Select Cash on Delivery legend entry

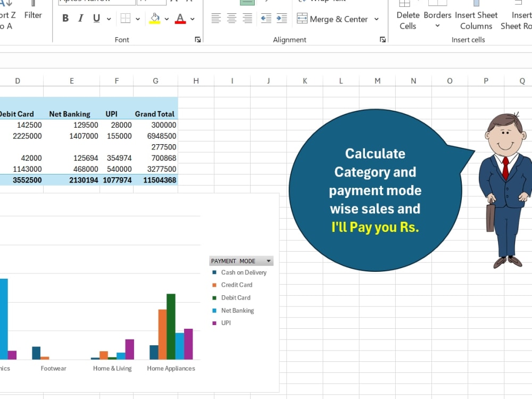[239, 272]
